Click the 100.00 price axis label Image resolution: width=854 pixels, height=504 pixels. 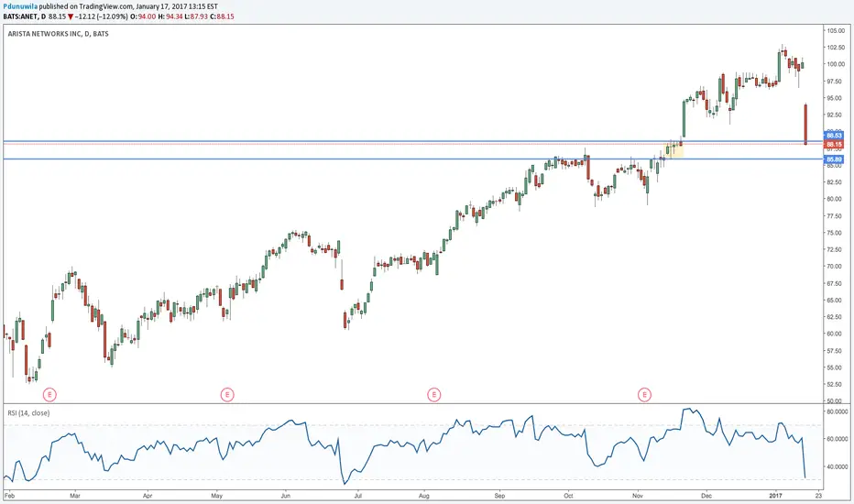[x=836, y=64]
